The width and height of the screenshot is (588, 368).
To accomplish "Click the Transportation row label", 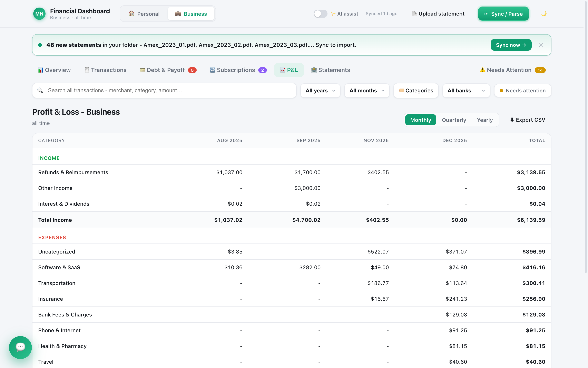I will (57, 283).
